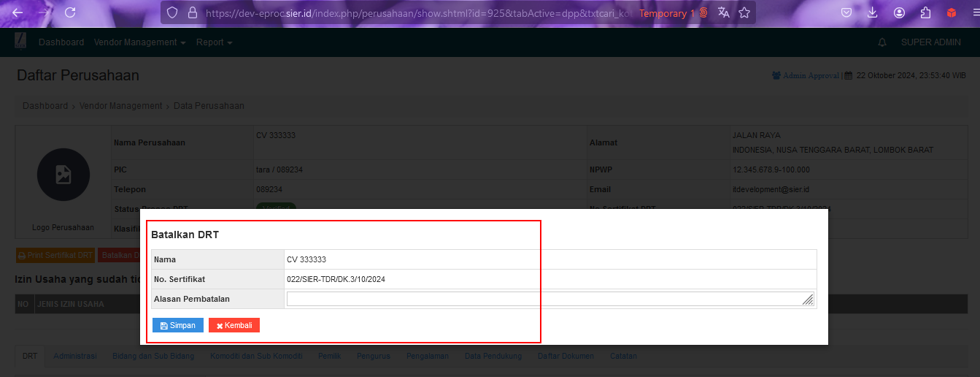The height and width of the screenshot is (377, 980).
Task: Open the browser hamburger menu
Action: coord(976,12)
